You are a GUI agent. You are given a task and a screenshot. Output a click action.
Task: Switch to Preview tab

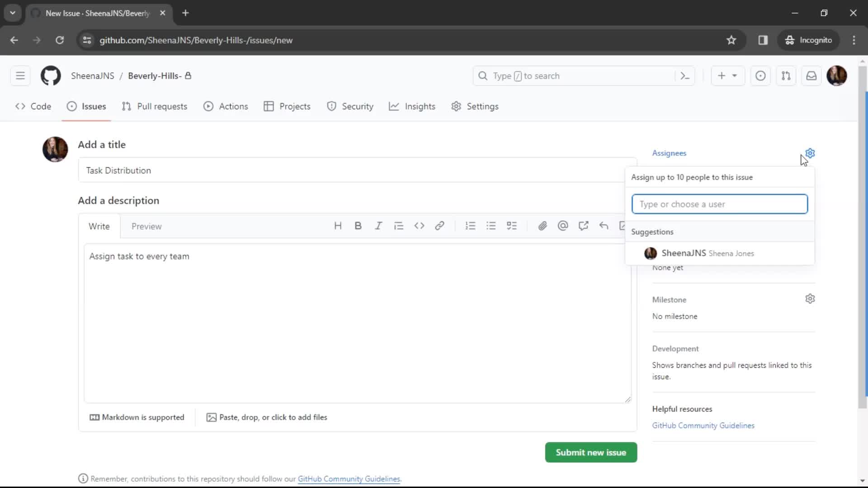click(146, 226)
